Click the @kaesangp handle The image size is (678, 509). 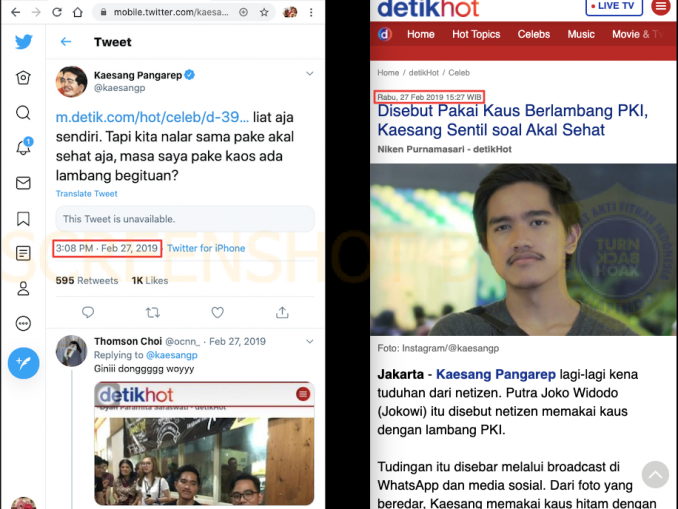point(120,88)
